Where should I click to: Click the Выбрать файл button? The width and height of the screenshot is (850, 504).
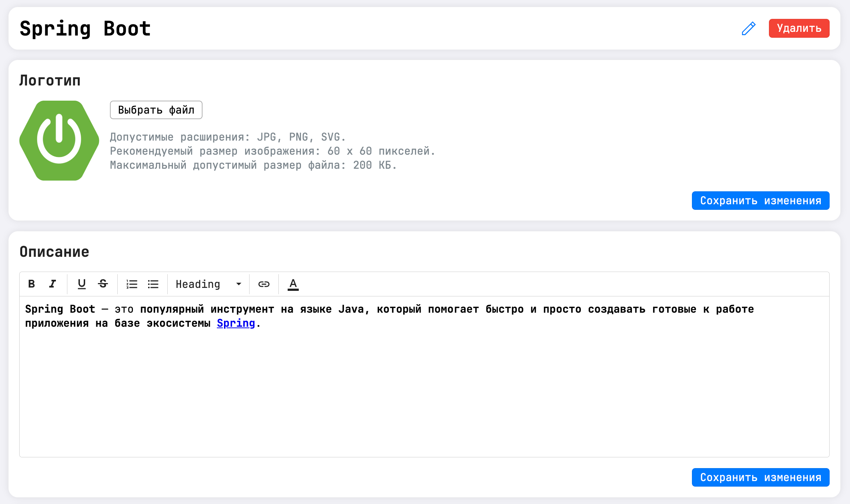tap(156, 110)
